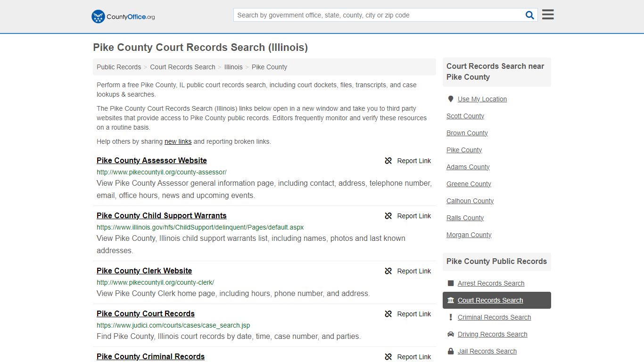Report the Pike County Court Records link
644x362 pixels.
click(x=408, y=314)
